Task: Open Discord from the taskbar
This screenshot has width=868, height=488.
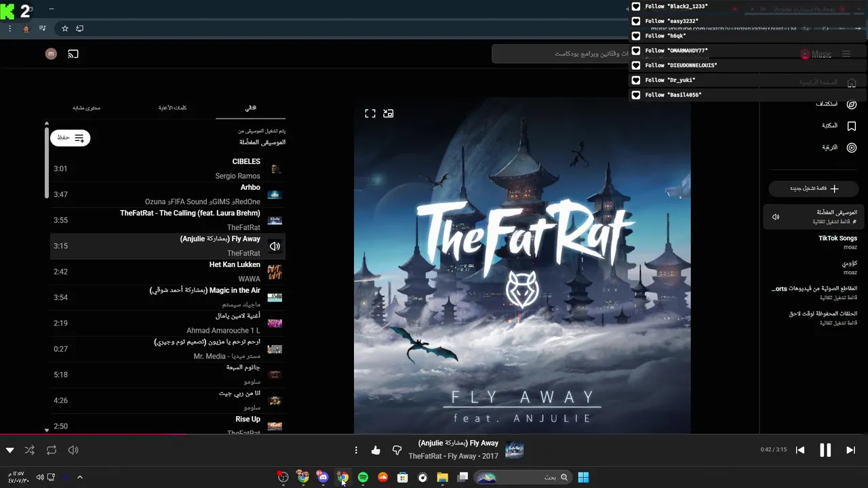Action: pos(323,477)
